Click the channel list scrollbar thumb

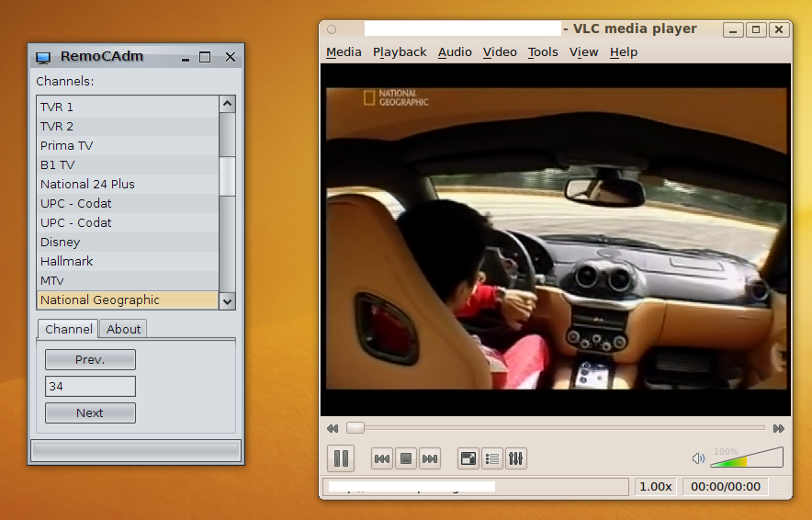[227, 176]
